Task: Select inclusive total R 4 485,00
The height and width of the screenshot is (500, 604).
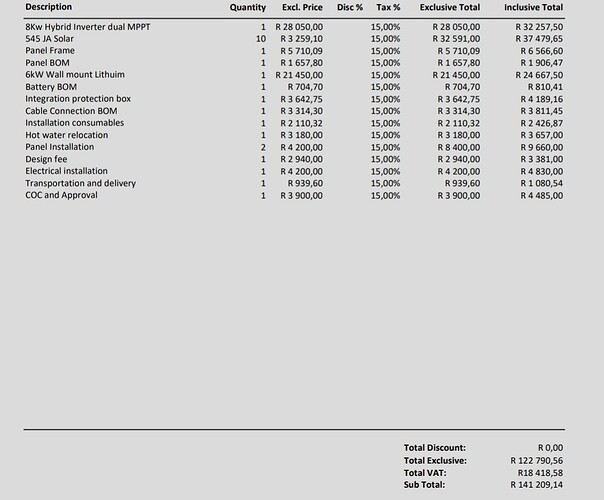Action: tap(542, 195)
